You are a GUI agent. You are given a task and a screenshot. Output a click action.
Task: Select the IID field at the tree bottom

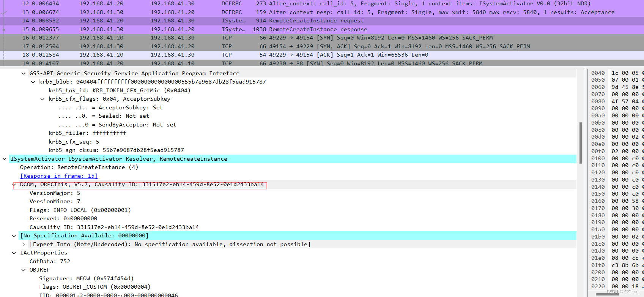pyautogui.click(x=109, y=295)
